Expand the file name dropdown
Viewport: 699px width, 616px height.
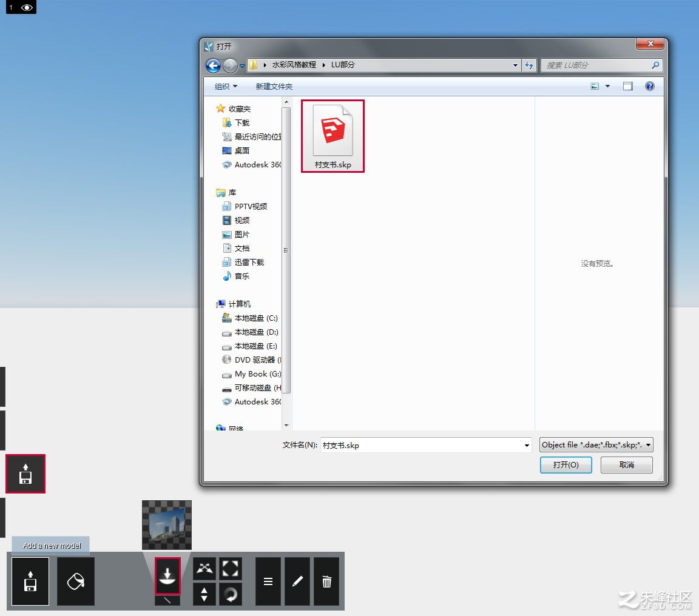coord(527,445)
